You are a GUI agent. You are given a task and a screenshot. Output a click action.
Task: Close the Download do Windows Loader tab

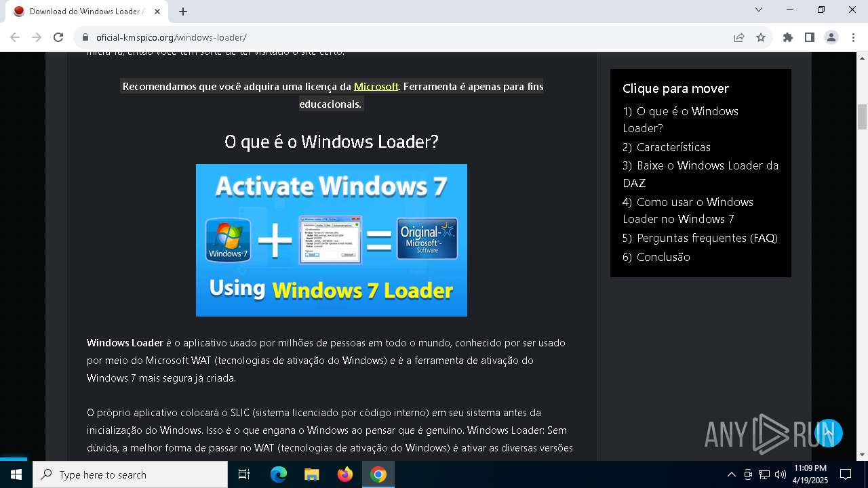pos(157,12)
